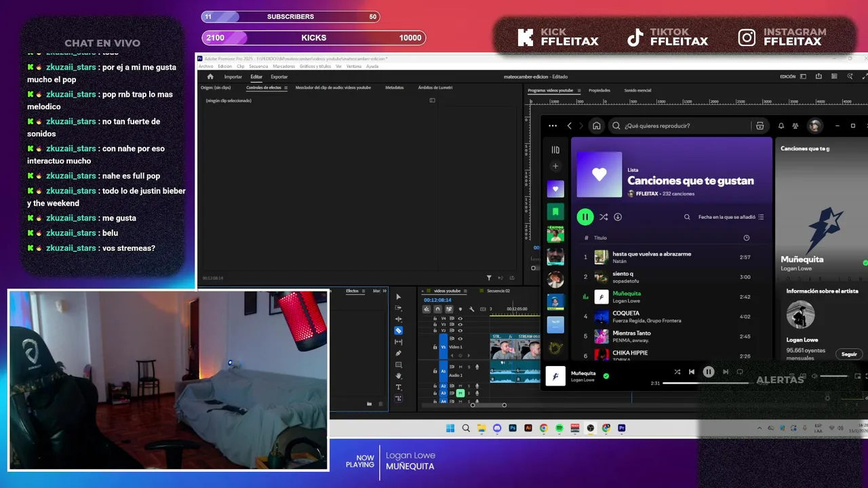Go back in Spotify navigation
868x488 pixels.
[x=570, y=125]
